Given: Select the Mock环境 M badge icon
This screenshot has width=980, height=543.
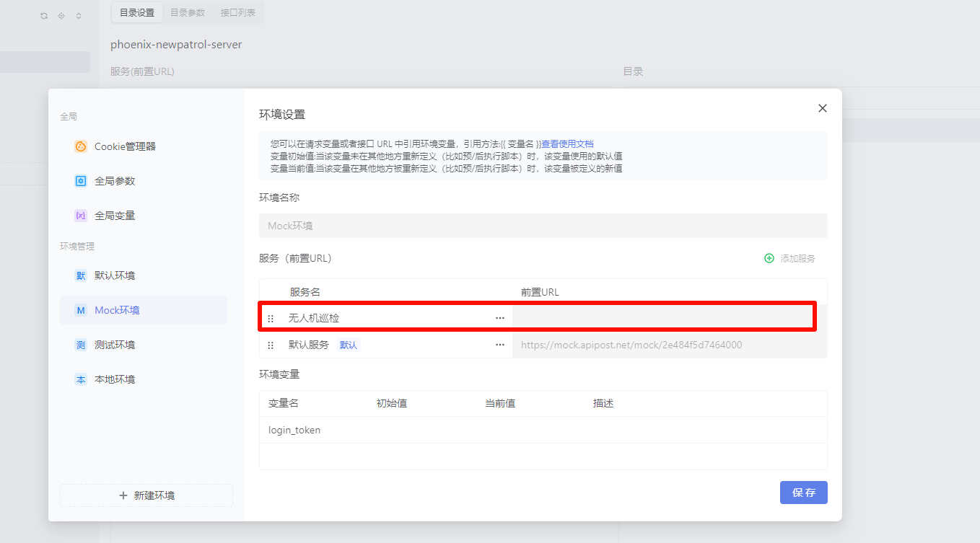Looking at the screenshot, I should 81,310.
